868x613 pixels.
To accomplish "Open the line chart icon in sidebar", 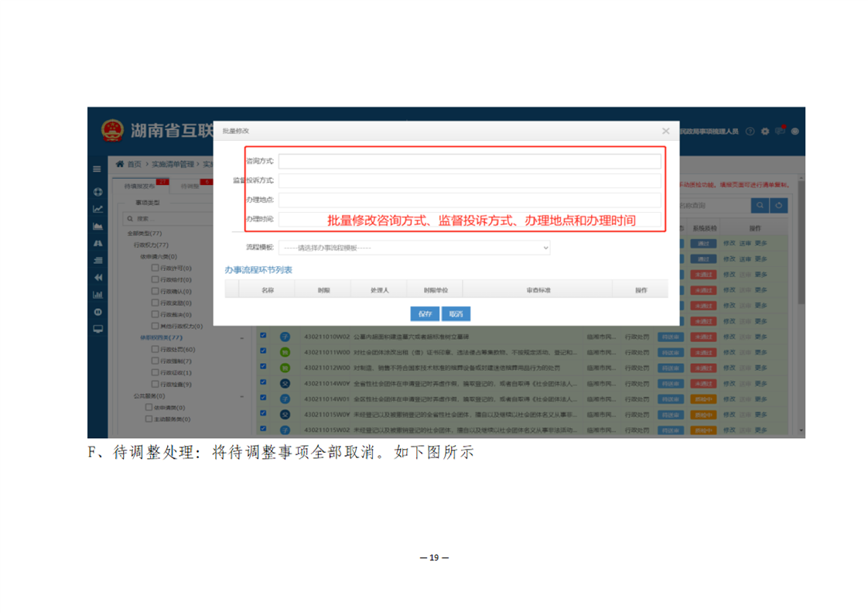I will 98,209.
